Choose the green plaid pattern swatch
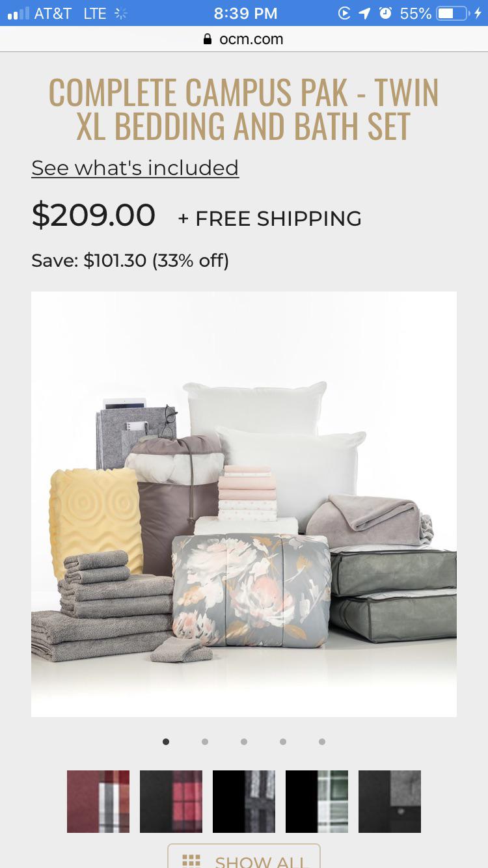Image resolution: width=488 pixels, height=868 pixels. pyautogui.click(x=317, y=802)
